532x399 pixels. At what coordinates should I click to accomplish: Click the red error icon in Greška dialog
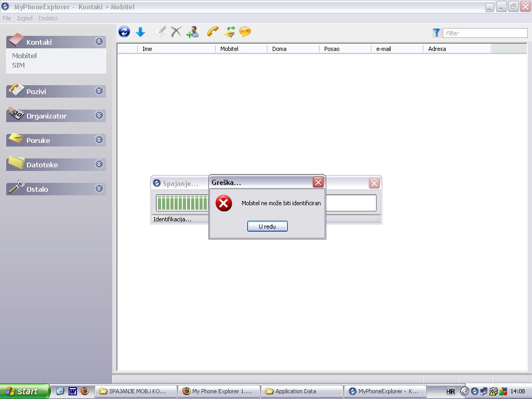(223, 203)
